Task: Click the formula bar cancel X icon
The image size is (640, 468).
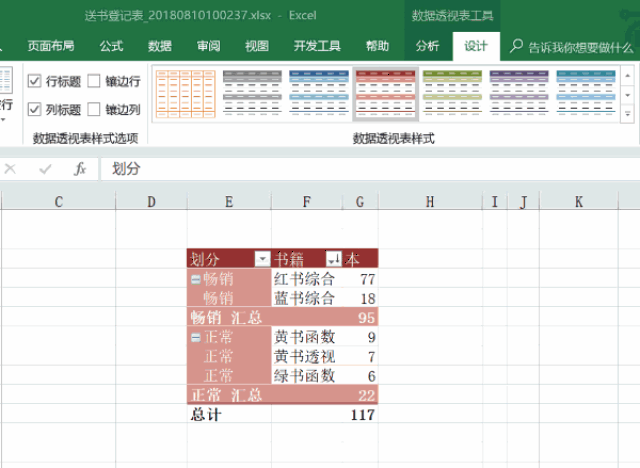Action: pyautogui.click(x=10, y=169)
